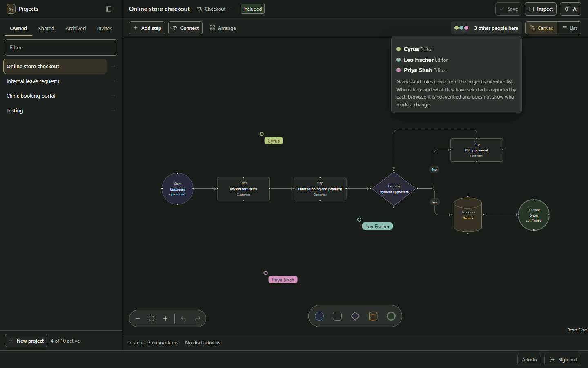Open options for Online store checkout project
This screenshot has height=368, width=588.
pos(113,66)
